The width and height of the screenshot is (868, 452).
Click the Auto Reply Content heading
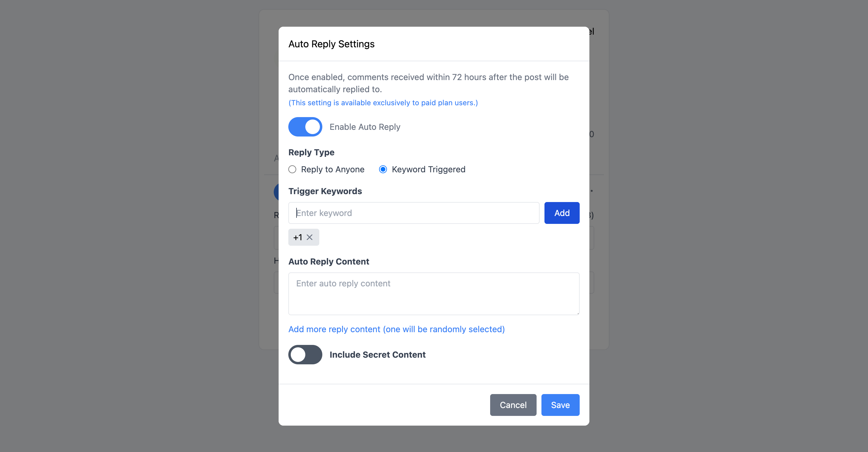click(328, 262)
